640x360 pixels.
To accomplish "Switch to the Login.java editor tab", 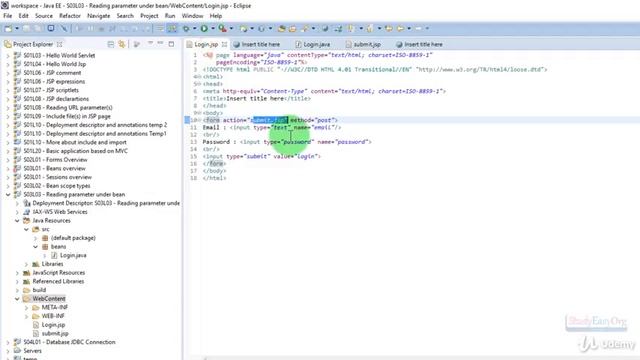I will point(313,44).
